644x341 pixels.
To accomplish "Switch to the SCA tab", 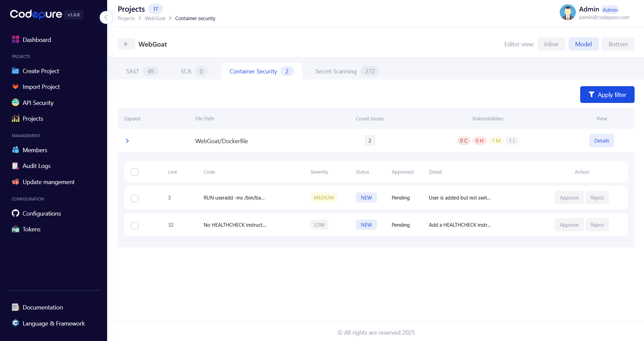I will [194, 71].
